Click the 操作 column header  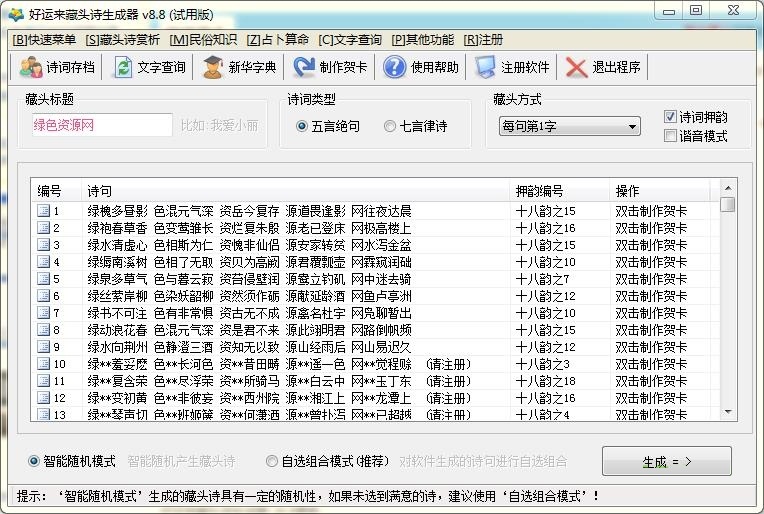point(660,191)
